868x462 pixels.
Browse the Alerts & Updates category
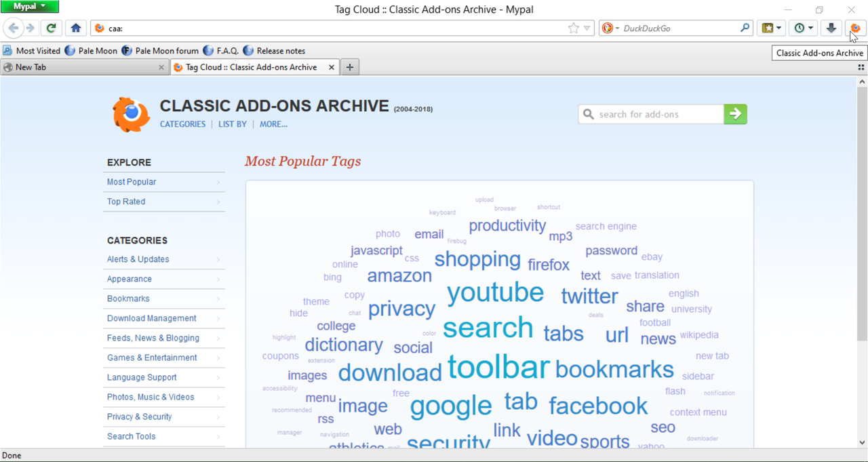pyautogui.click(x=163, y=259)
